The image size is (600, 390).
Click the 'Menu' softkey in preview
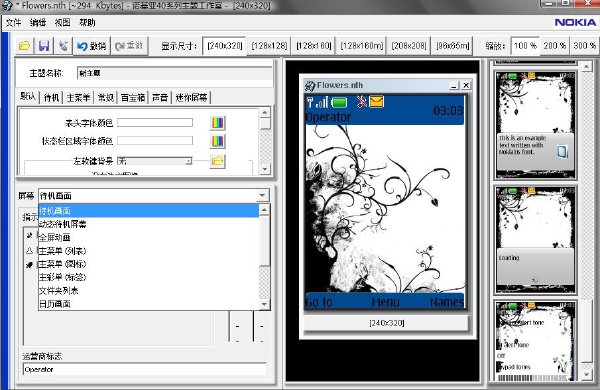coord(385,302)
